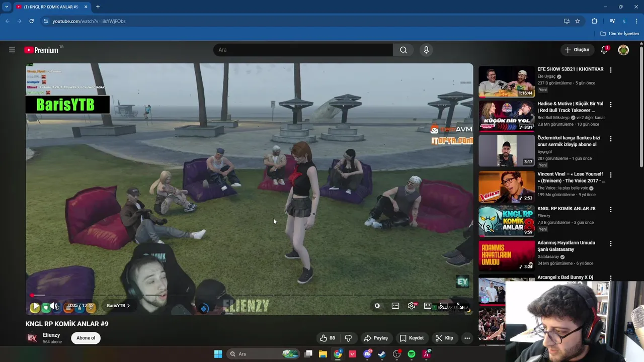This screenshot has width=644, height=362.
Task: Open Chrome extensions puzzle icon
Action: (x=594, y=21)
